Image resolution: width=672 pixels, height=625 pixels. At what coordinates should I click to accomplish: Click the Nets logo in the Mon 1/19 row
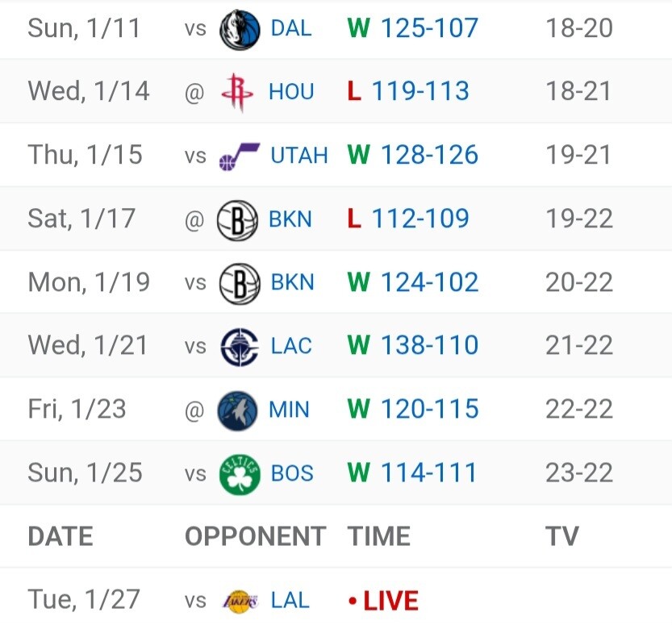[239, 283]
